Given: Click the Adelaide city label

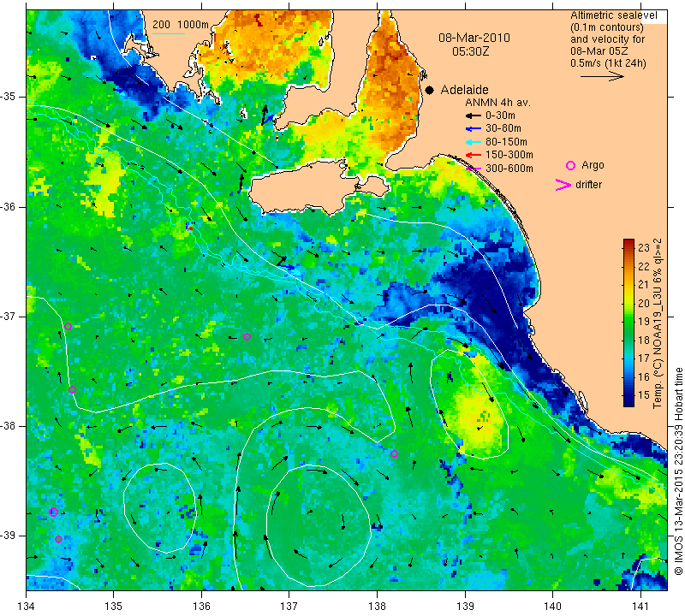Looking at the screenshot, I should (x=464, y=90).
